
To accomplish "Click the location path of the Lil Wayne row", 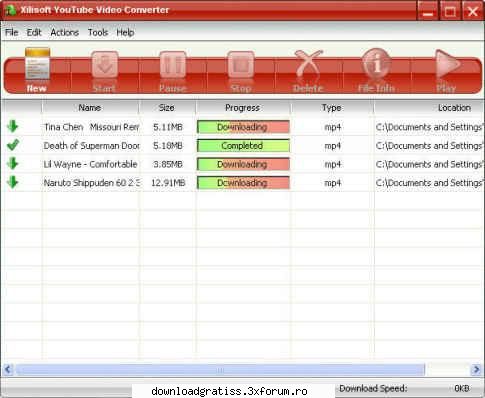I will [429, 164].
